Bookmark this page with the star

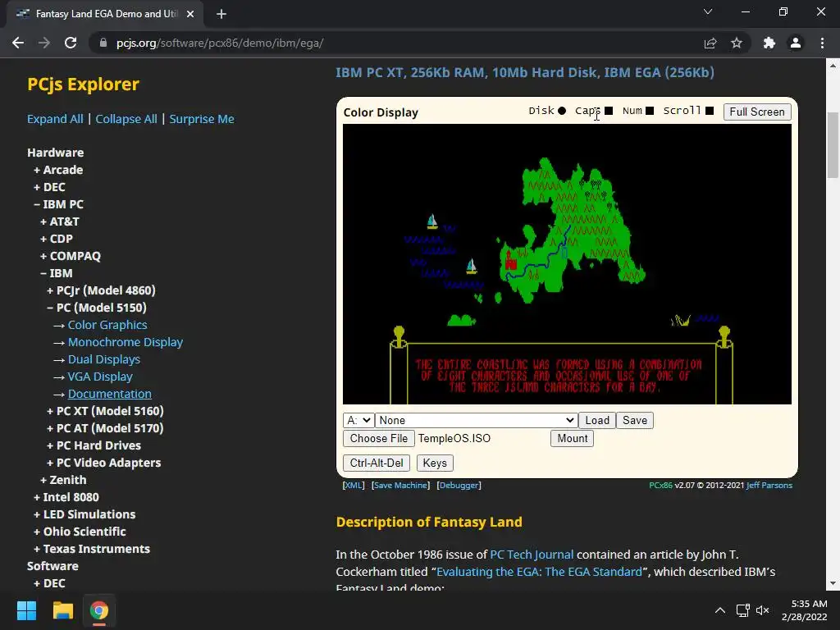coord(737,43)
